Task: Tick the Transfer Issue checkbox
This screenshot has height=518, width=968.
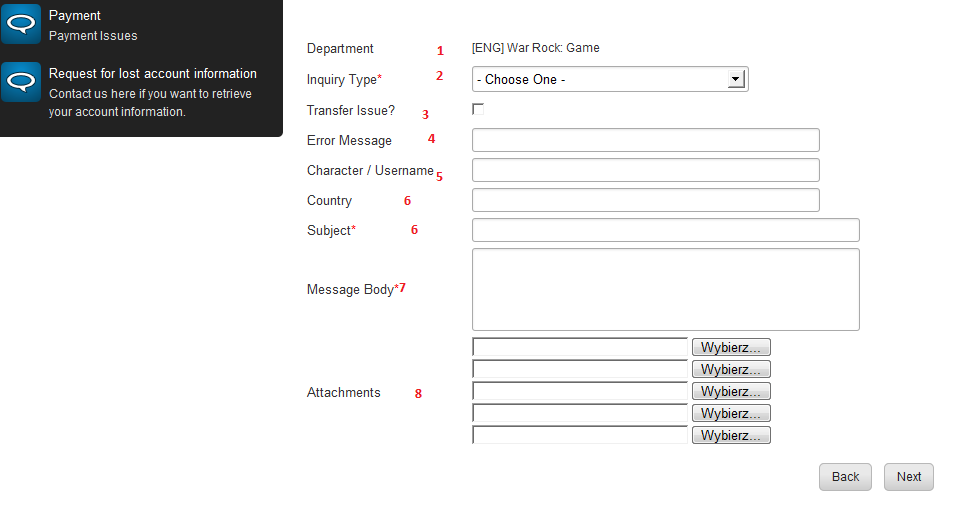Action: [478, 109]
